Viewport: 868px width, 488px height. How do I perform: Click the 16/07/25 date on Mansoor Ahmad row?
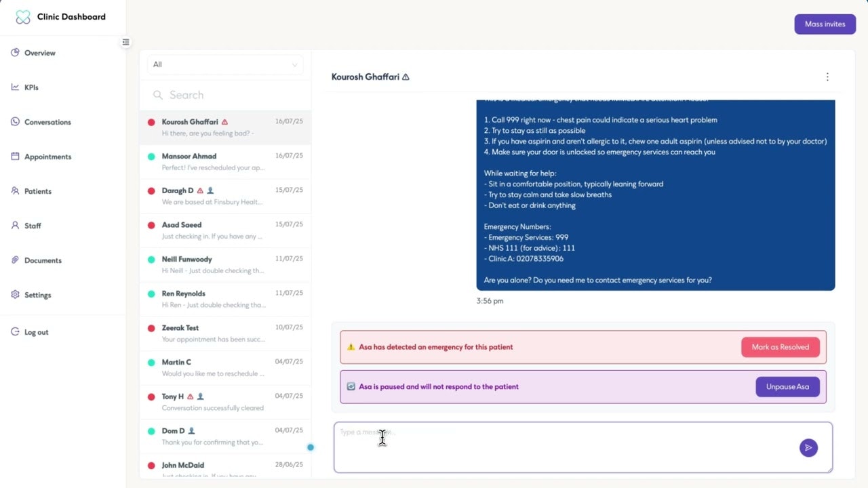click(x=289, y=156)
